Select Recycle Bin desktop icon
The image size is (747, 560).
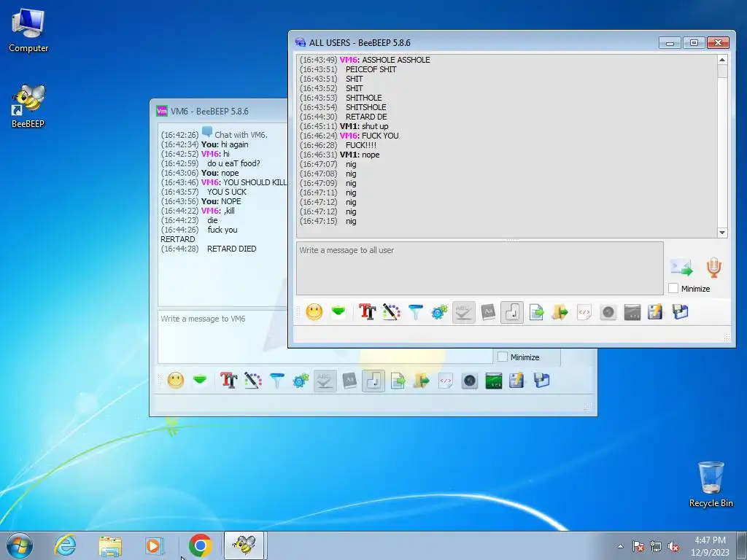pos(711,484)
